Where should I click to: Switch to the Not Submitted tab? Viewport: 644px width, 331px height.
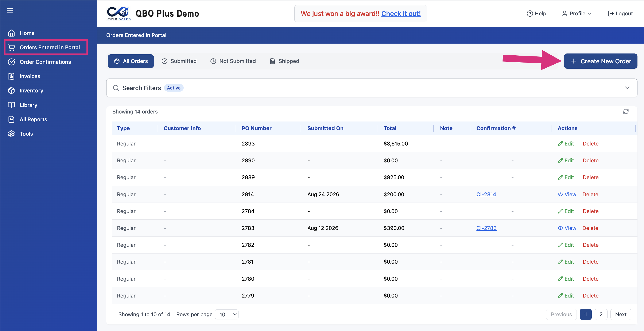[233, 61]
